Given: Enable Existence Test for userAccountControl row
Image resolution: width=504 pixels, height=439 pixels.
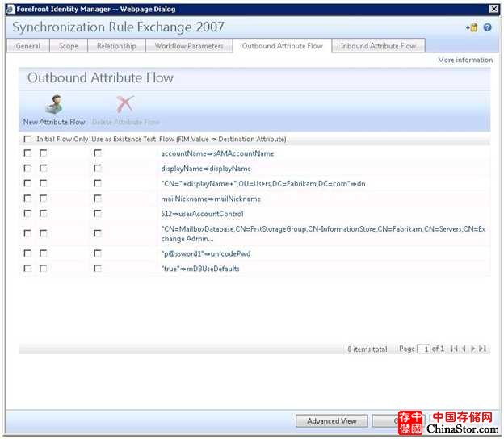Looking at the screenshot, I should [98, 214].
